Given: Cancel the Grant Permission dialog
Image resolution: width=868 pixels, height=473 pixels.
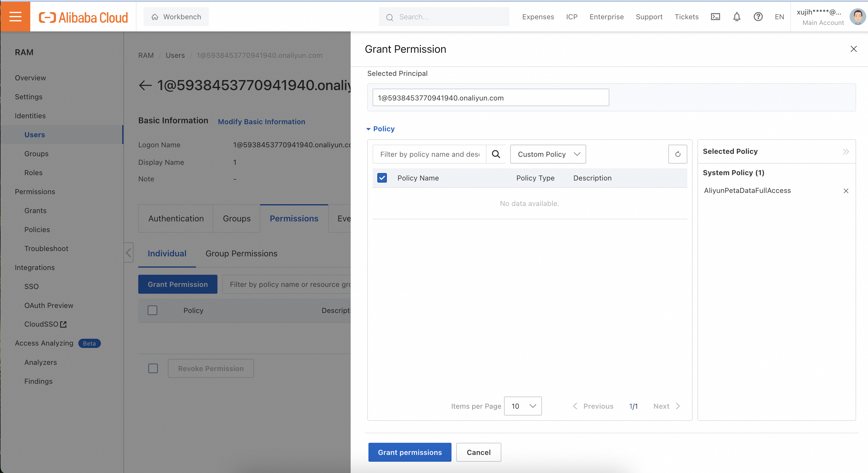Looking at the screenshot, I should point(478,452).
